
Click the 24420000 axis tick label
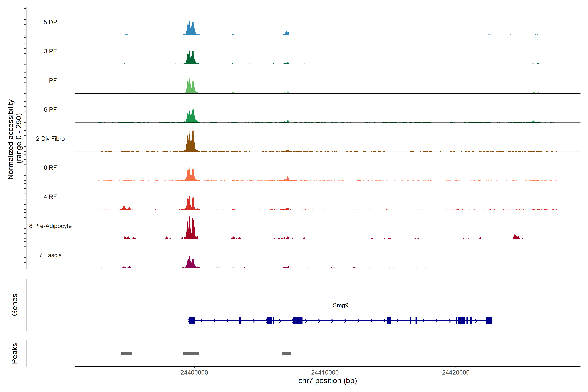click(x=456, y=373)
